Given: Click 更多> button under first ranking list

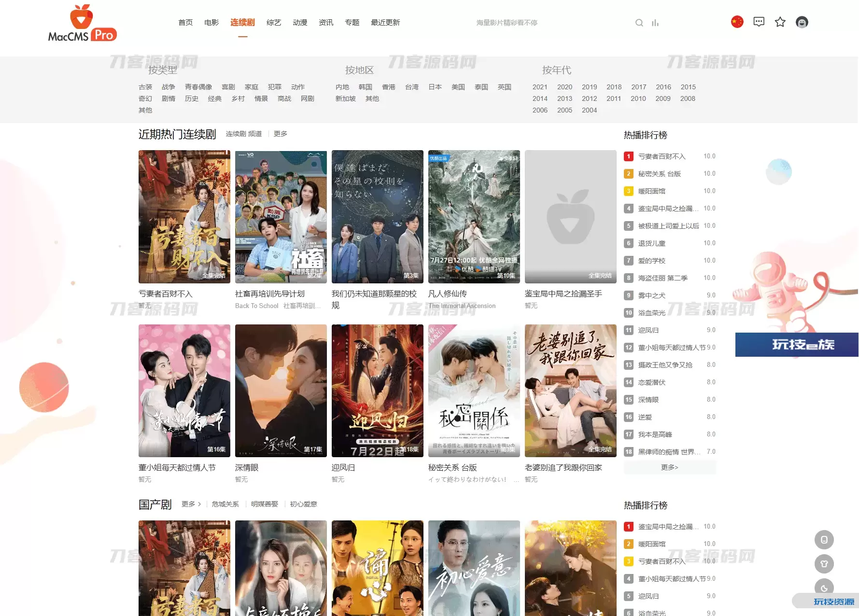Looking at the screenshot, I should pos(670,467).
